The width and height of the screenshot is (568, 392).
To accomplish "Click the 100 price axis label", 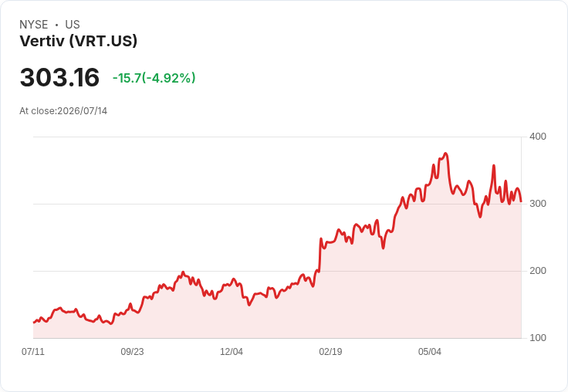I will [538, 338].
